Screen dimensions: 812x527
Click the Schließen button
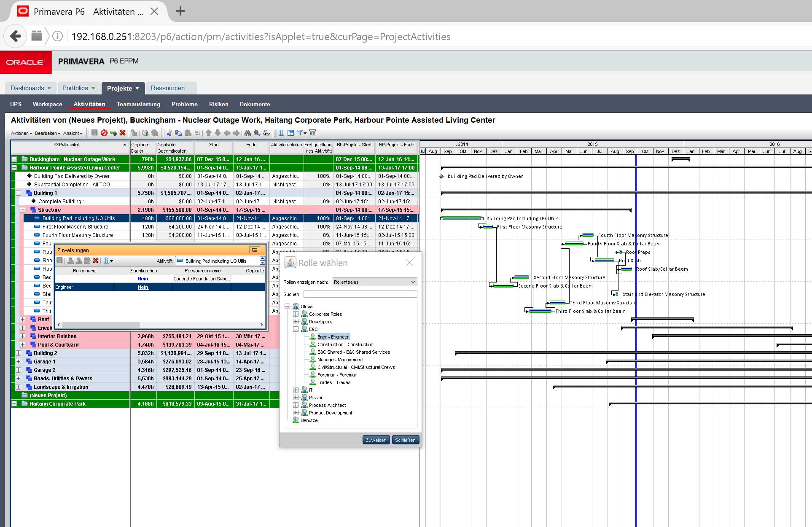point(405,440)
